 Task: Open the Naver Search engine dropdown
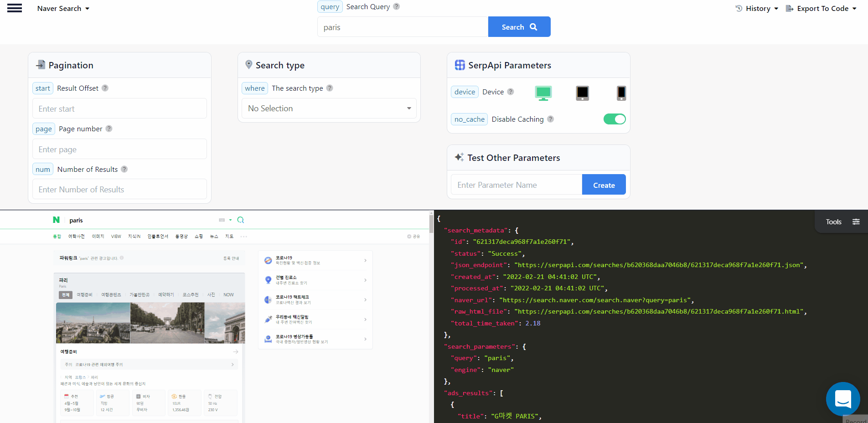(63, 8)
